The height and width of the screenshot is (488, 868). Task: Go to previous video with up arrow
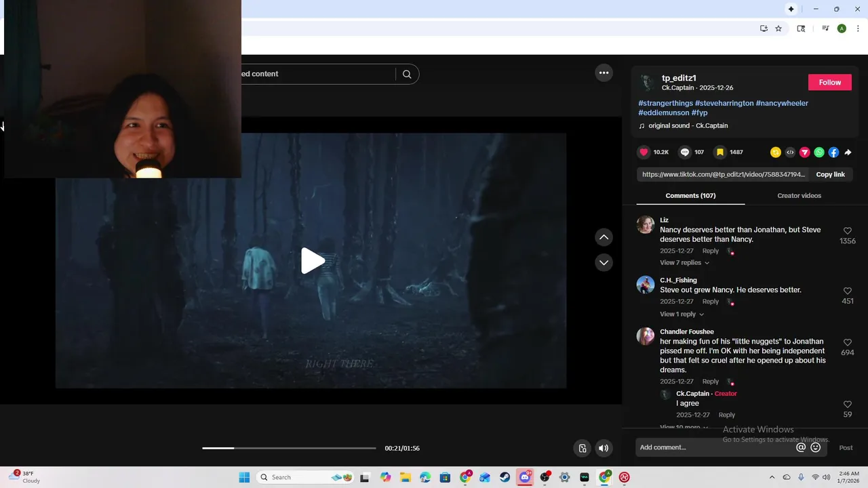(604, 237)
